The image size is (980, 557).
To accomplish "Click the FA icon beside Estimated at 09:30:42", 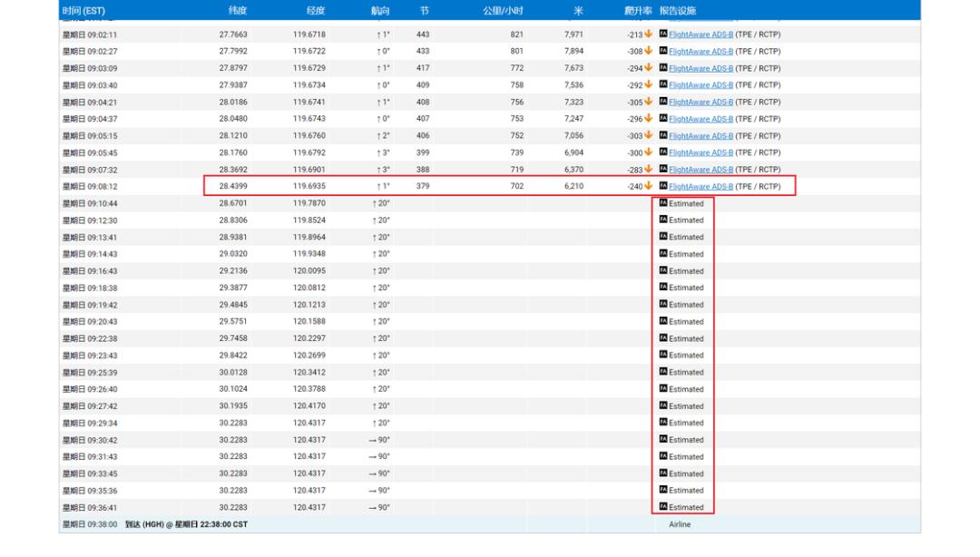I will point(663,439).
